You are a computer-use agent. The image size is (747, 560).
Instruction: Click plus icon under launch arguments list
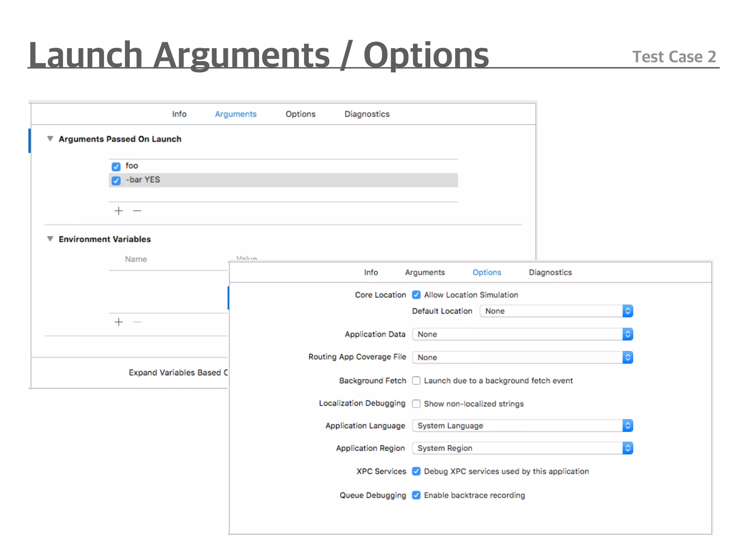click(119, 211)
